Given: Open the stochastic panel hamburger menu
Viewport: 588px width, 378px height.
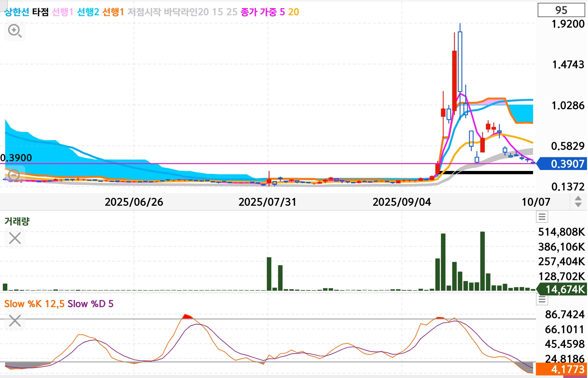Looking at the screenshot, I should 542,299.
